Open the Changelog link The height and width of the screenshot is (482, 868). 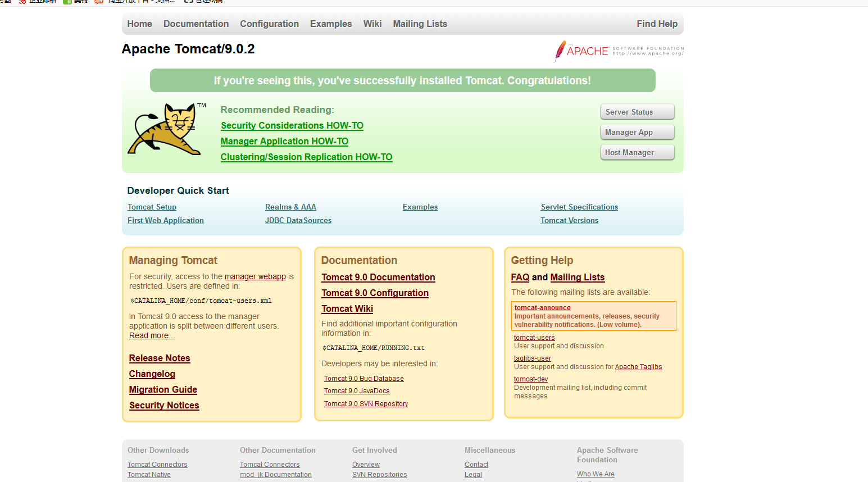(152, 374)
